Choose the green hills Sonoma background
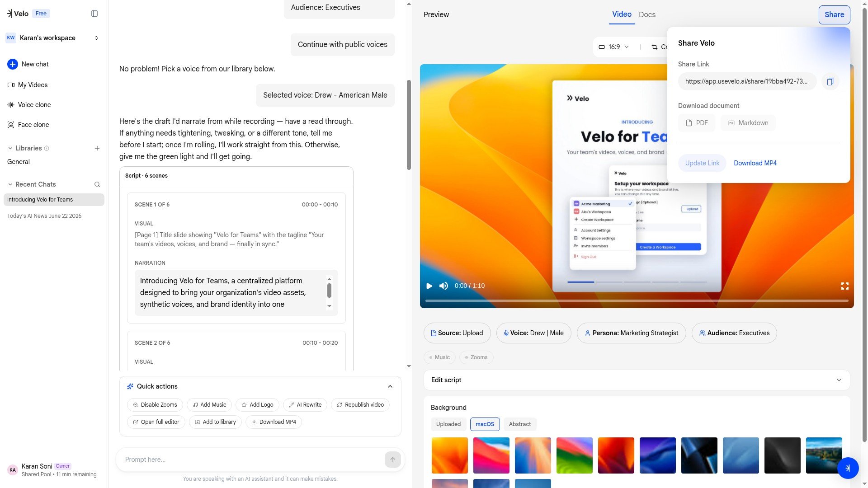The width and height of the screenshot is (868, 488). [x=574, y=455]
